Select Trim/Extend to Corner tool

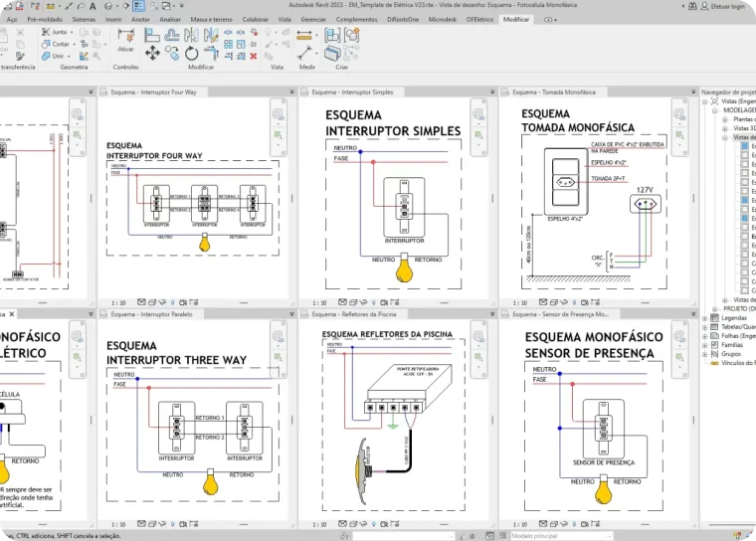coord(211,53)
